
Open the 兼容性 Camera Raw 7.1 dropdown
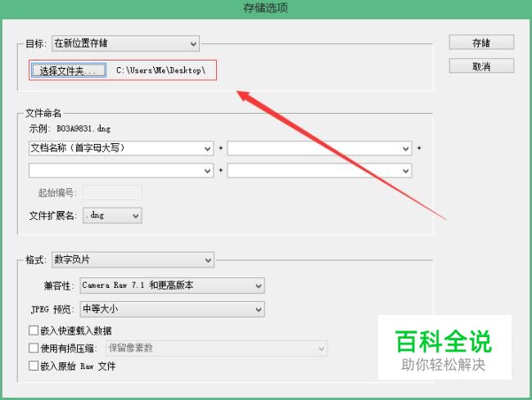(172, 285)
